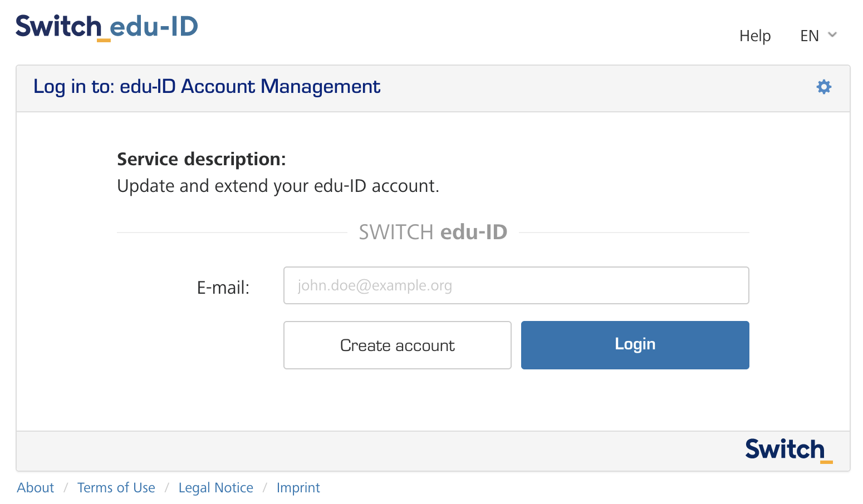Click the Switch wordmark in the header logo

tap(58, 27)
